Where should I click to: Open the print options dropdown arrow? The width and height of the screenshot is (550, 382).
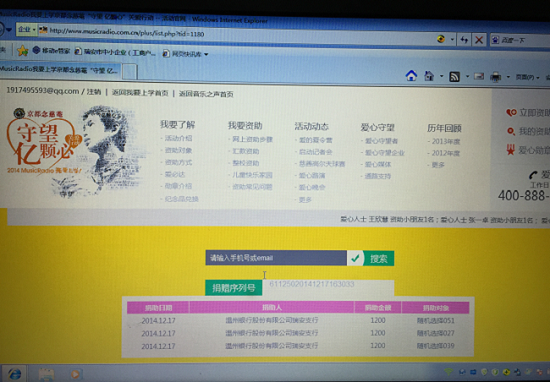(508, 77)
